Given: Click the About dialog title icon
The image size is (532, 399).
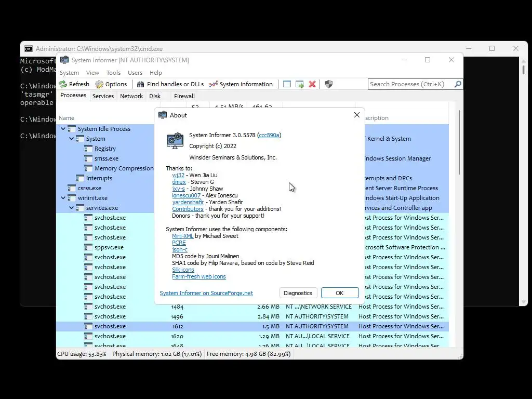Looking at the screenshot, I should click(x=163, y=115).
